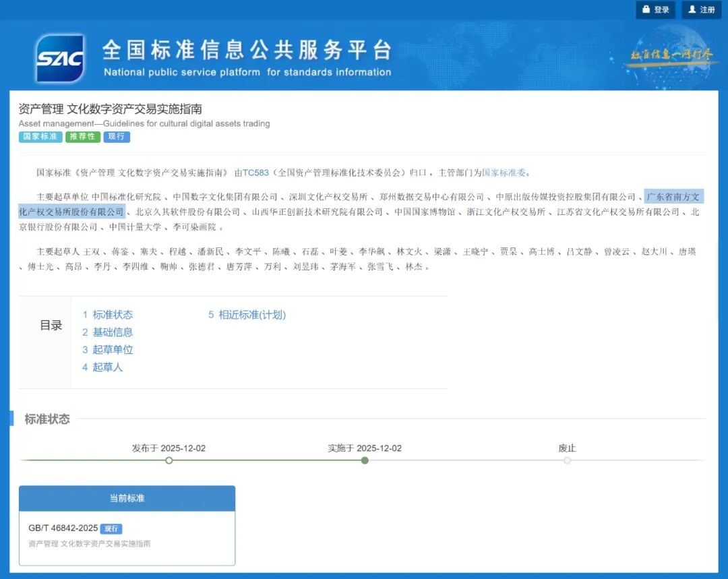This screenshot has height=579, width=728.
Task: Click 标准状态 section heading
Action: coord(47,419)
